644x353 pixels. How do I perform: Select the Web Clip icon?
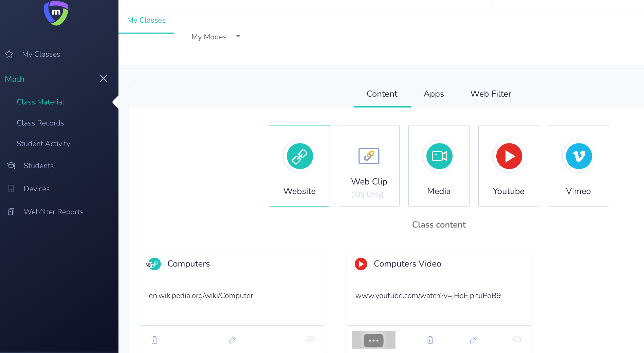coord(369,156)
